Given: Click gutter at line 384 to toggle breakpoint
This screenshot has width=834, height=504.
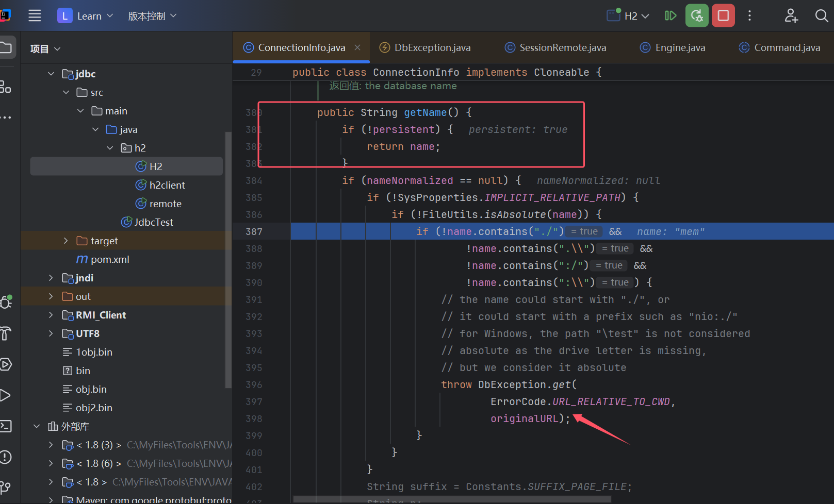Looking at the screenshot, I should (253, 180).
